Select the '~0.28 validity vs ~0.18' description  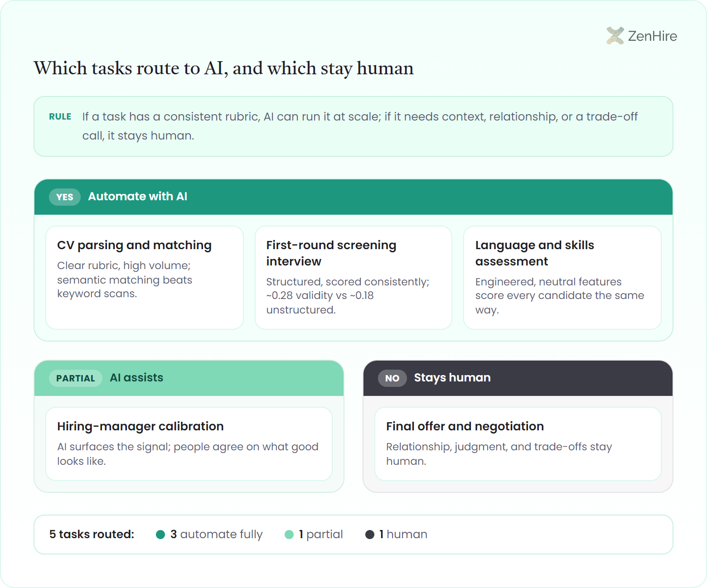click(348, 296)
